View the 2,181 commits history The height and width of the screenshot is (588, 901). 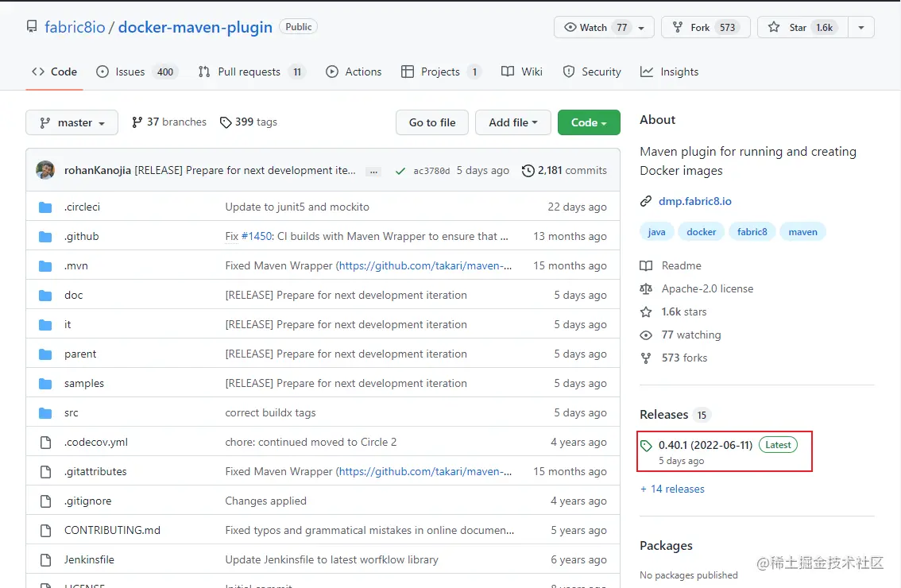click(x=564, y=170)
